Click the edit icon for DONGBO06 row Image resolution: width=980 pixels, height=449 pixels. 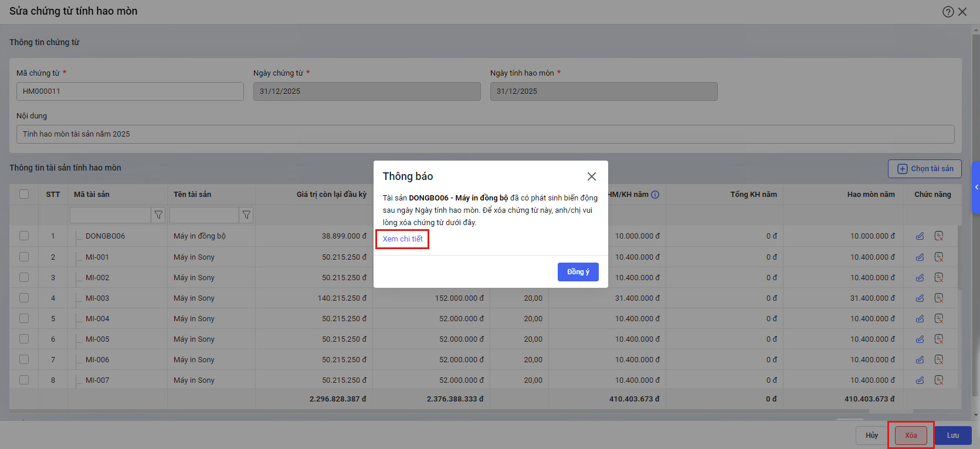(x=920, y=236)
